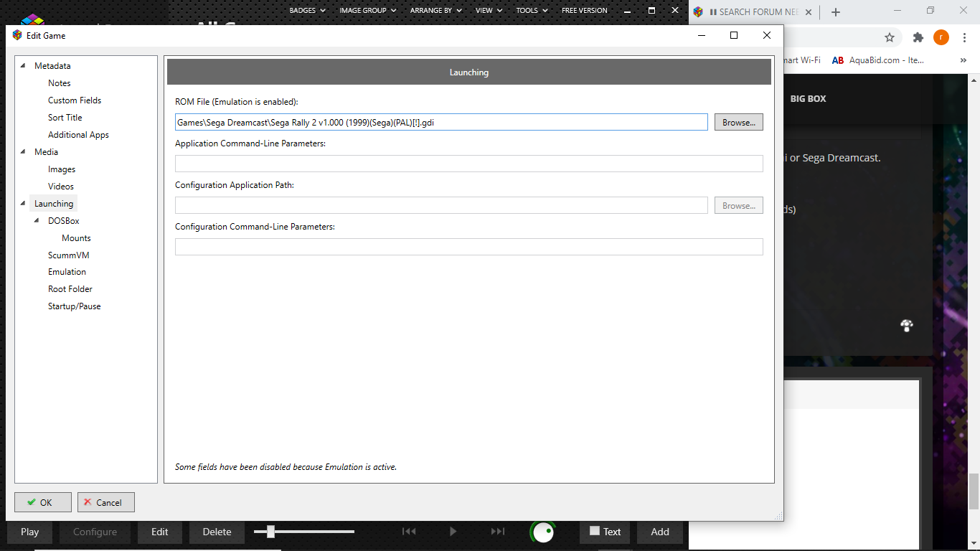Toggle the Text checkbox in LaunchBox
This screenshot has width=980, height=551.
point(594,531)
